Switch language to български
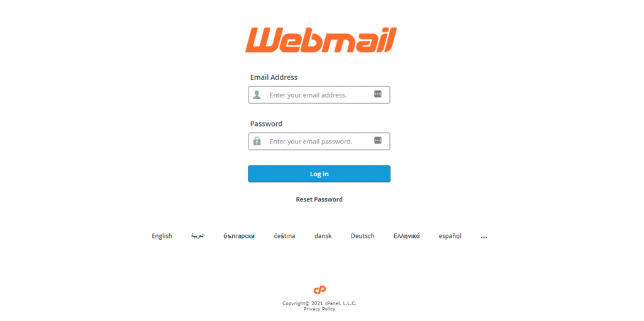644x321 pixels. point(239,236)
